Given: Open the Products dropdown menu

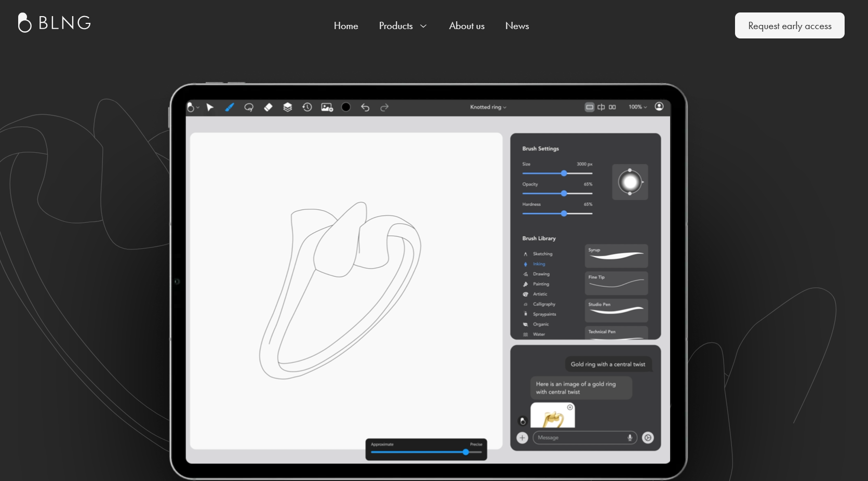Looking at the screenshot, I should 403,26.
